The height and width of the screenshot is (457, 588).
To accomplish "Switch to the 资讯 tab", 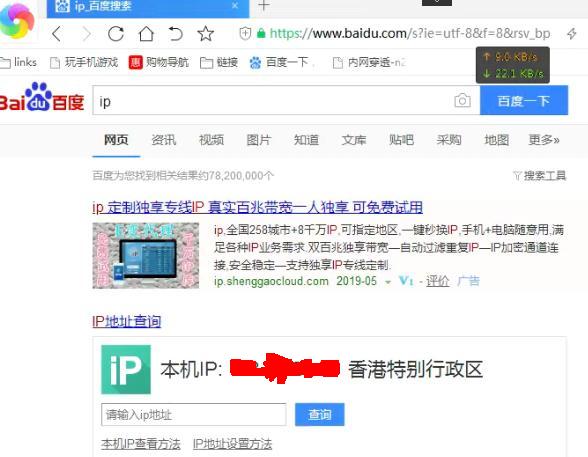I will [164, 140].
